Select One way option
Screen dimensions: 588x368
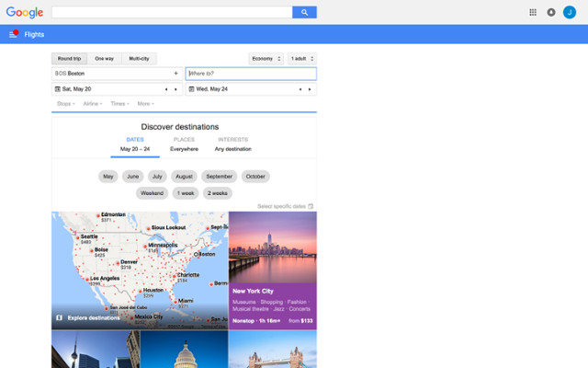click(x=104, y=59)
